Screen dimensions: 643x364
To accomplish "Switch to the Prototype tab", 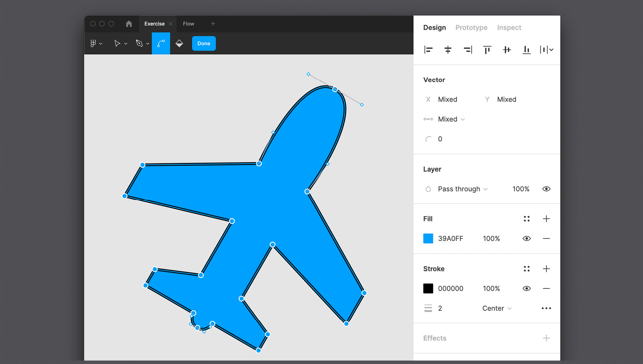I will [471, 28].
